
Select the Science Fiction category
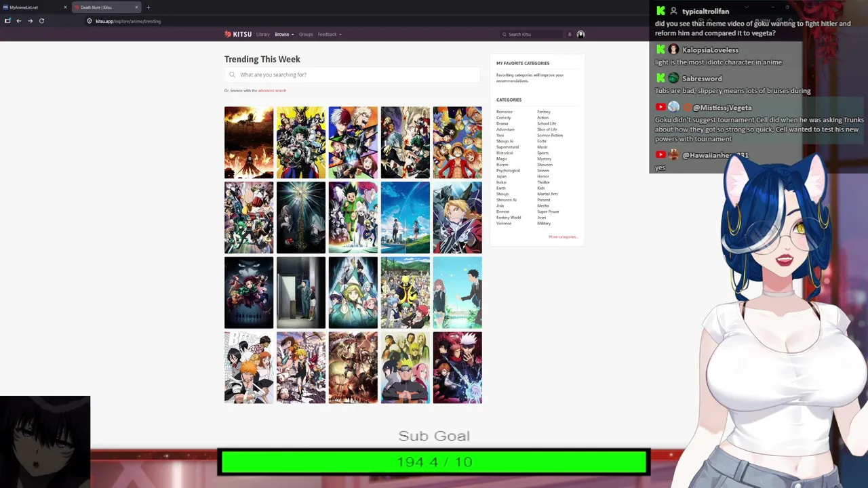click(x=550, y=136)
